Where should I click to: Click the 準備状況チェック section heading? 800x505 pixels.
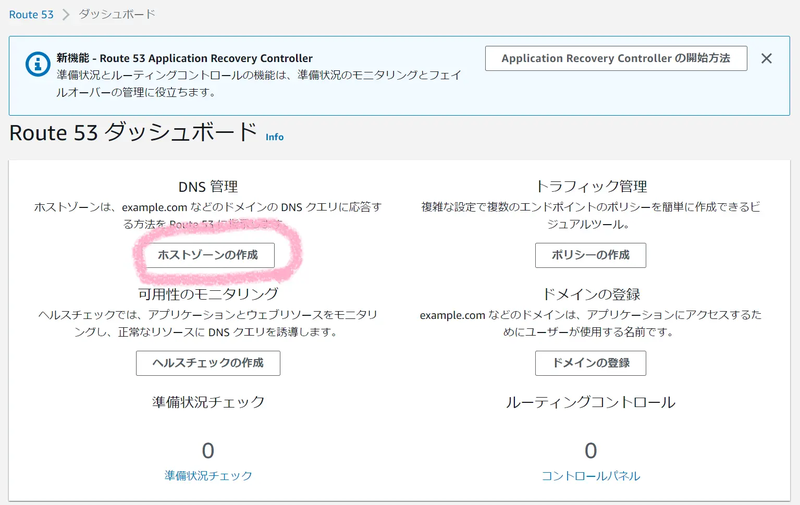(x=208, y=402)
